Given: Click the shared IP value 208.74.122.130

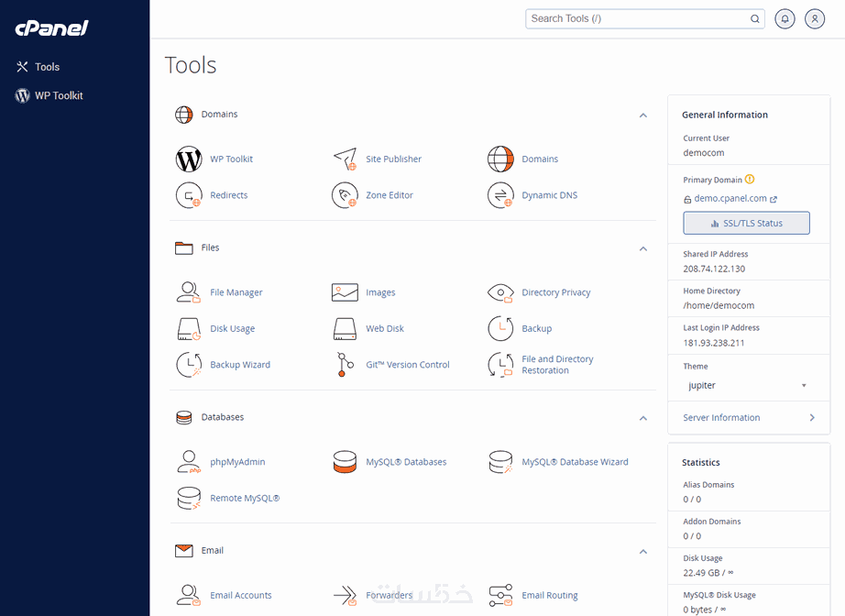Looking at the screenshot, I should pyautogui.click(x=714, y=269).
